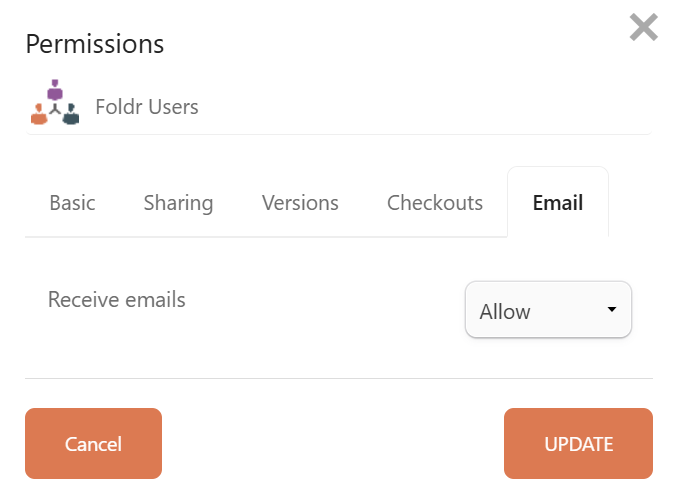Click the dark teal figure in the group icon
The height and width of the screenshot is (499, 673).
70,116
